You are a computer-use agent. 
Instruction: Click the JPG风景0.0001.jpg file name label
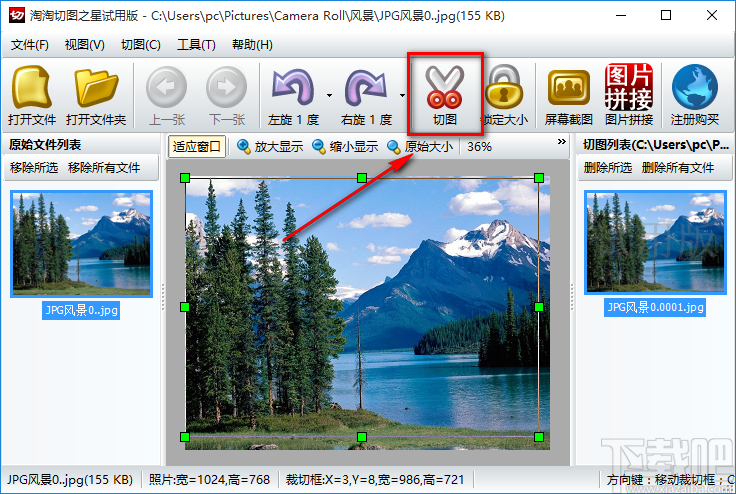click(655, 308)
